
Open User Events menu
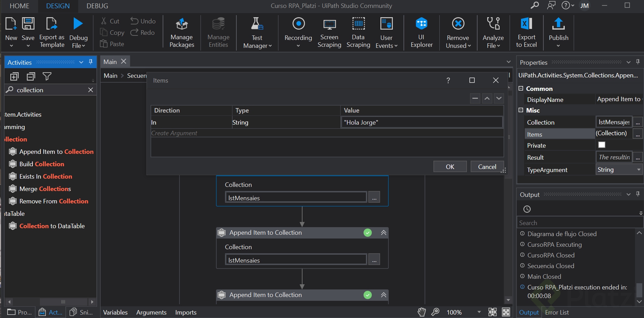click(x=386, y=33)
